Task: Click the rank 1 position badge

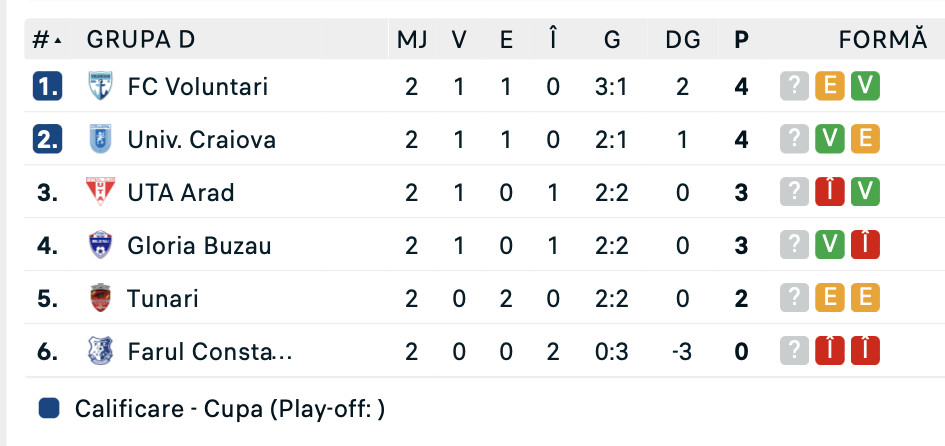Action: [x=47, y=87]
